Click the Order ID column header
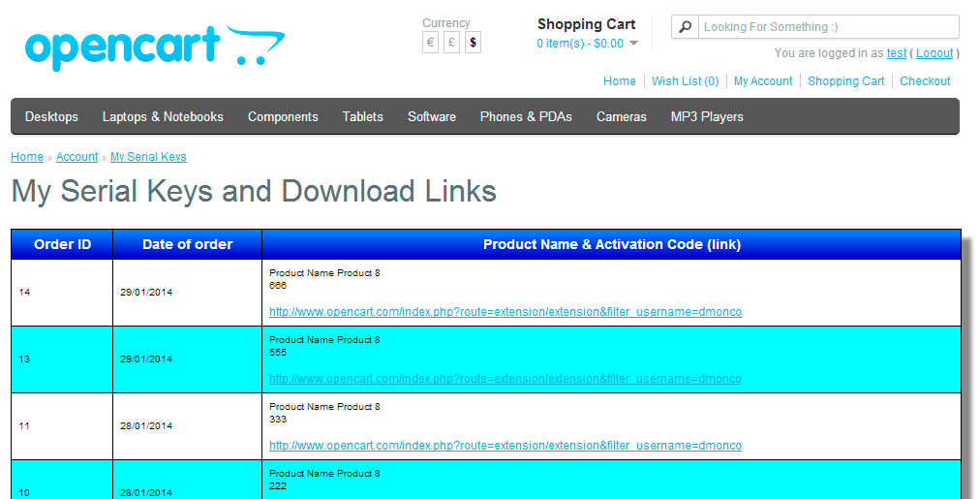980x499 pixels. pyautogui.click(x=62, y=244)
